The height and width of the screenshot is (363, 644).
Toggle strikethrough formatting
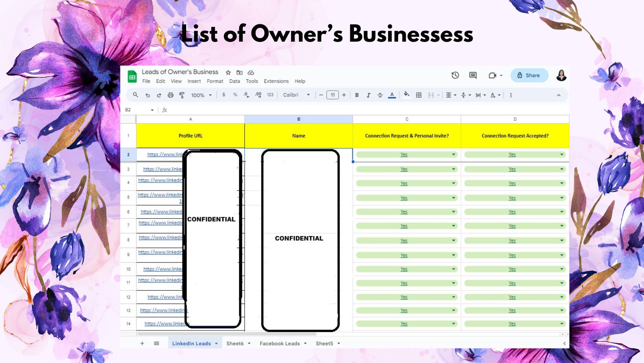click(x=380, y=95)
